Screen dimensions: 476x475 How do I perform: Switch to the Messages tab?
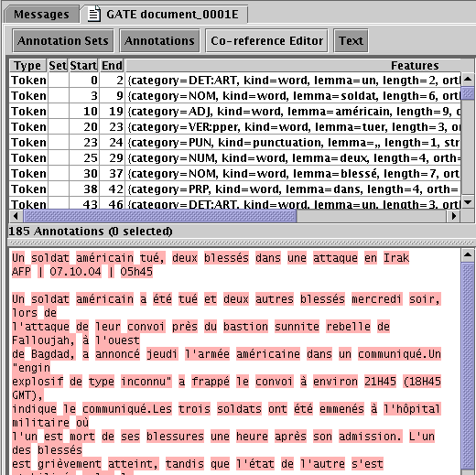(41, 15)
